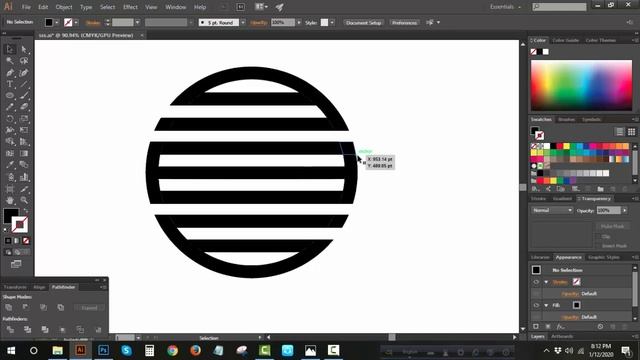Viewport: 640px width, 360px height.
Task: Set paint mode to solid Color button
Action: click(x=8, y=241)
